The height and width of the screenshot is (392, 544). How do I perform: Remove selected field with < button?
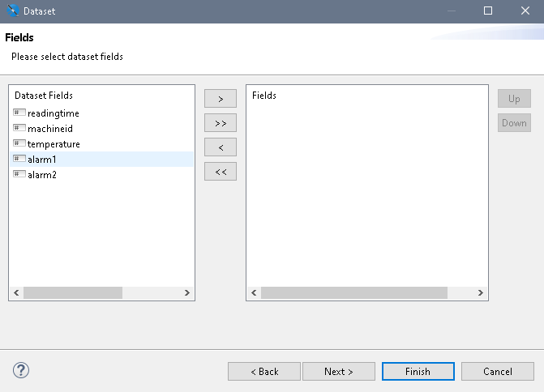pos(221,147)
